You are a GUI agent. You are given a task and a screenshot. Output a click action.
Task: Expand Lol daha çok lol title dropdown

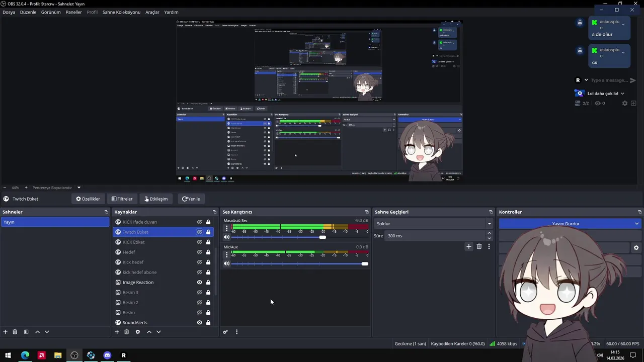pyautogui.click(x=622, y=94)
